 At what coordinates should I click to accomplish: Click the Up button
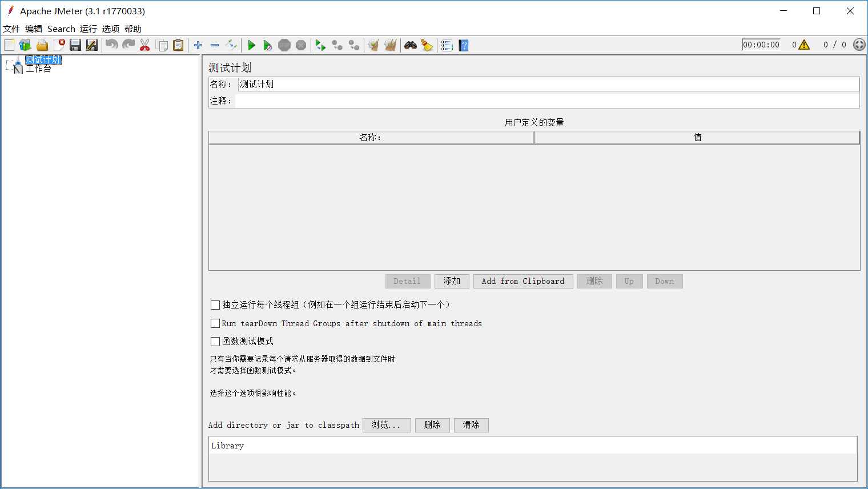[629, 281]
